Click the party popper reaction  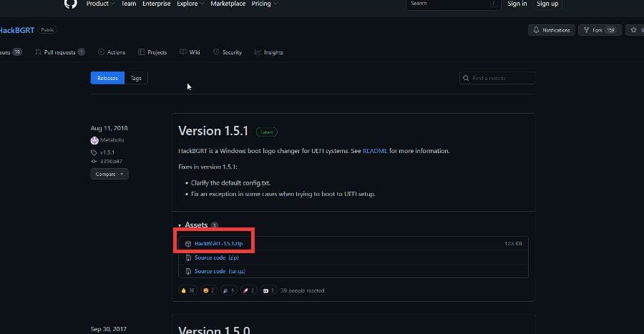coord(229,290)
